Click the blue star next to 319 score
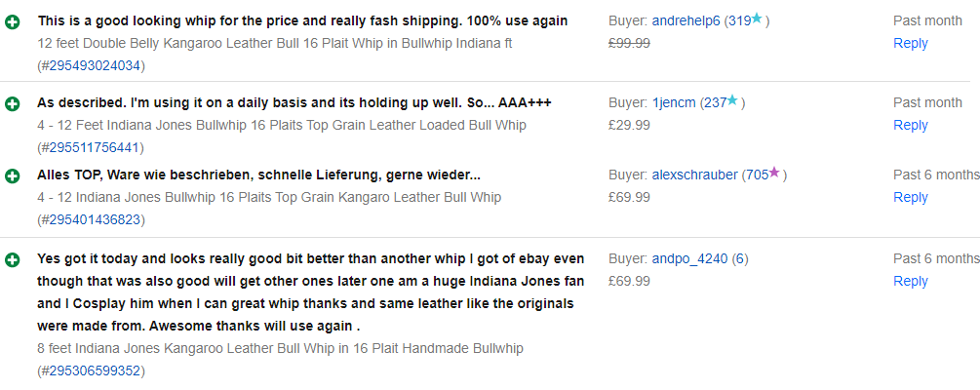Image resolution: width=980 pixels, height=390 pixels. tap(757, 19)
